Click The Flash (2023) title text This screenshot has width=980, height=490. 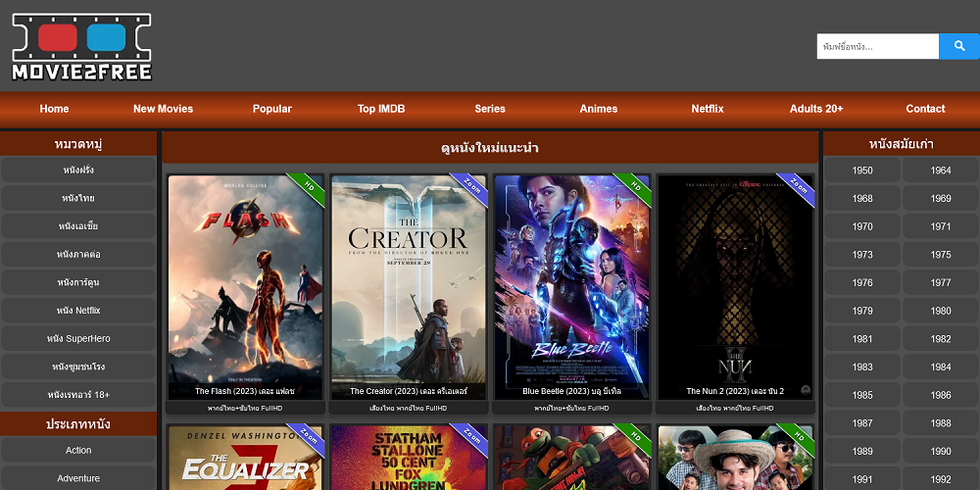coord(245,391)
